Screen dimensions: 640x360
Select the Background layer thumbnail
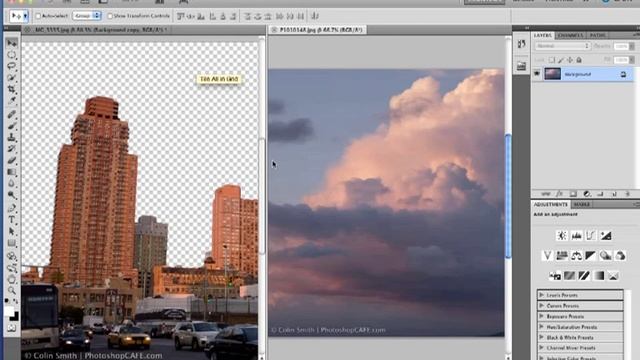[553, 74]
